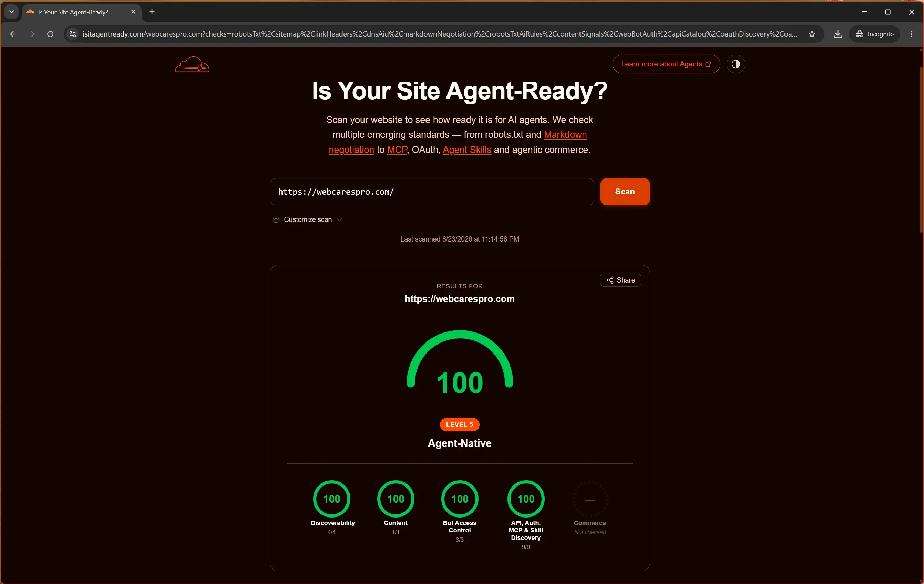Click the 4/4 count under Discoverability
This screenshot has height=584, width=924.
(331, 532)
